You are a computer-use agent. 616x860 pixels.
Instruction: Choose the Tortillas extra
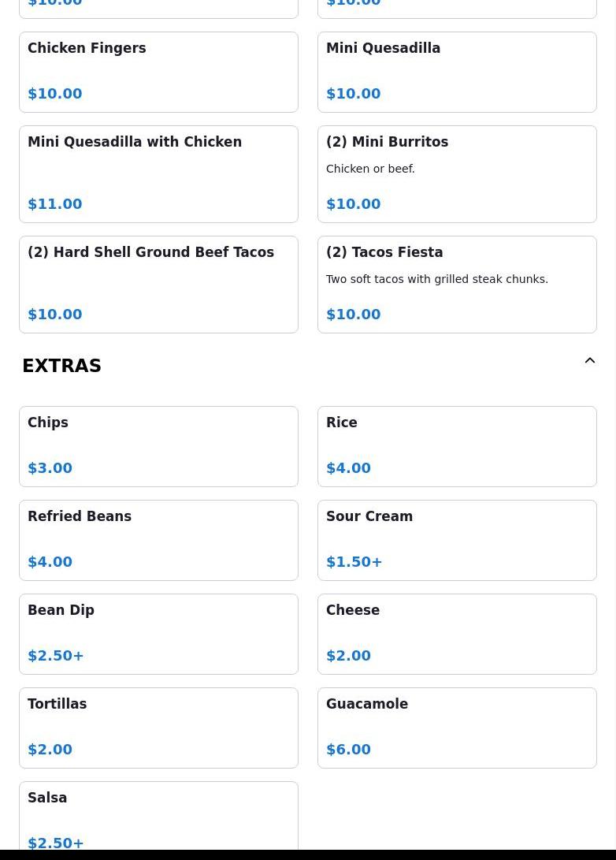pos(158,728)
